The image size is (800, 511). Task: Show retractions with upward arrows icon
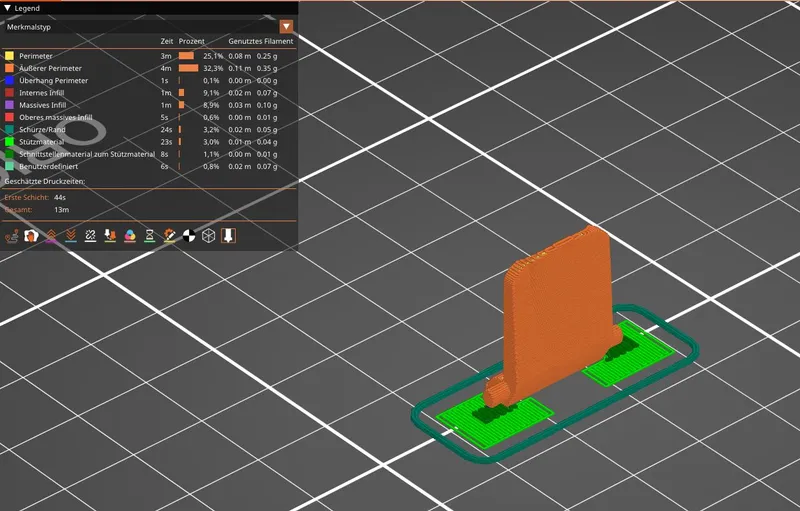coord(51,236)
